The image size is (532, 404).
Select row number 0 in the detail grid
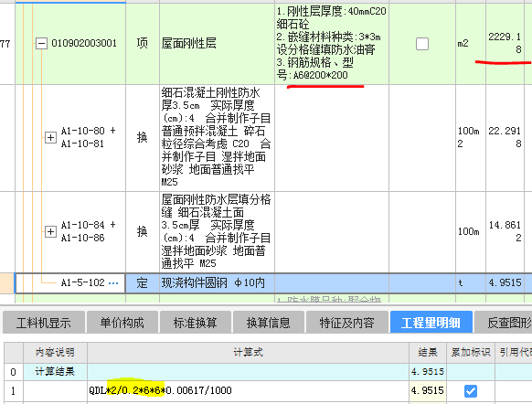pyautogui.click(x=14, y=372)
